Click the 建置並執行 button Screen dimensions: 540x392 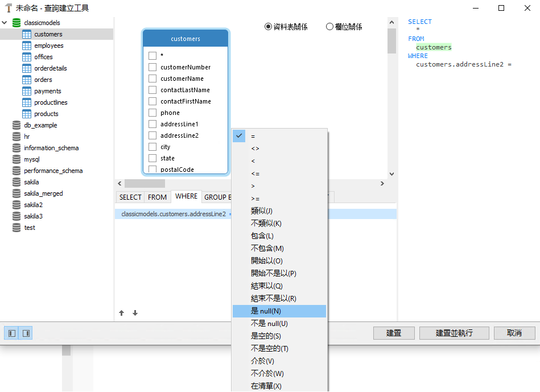click(x=454, y=333)
